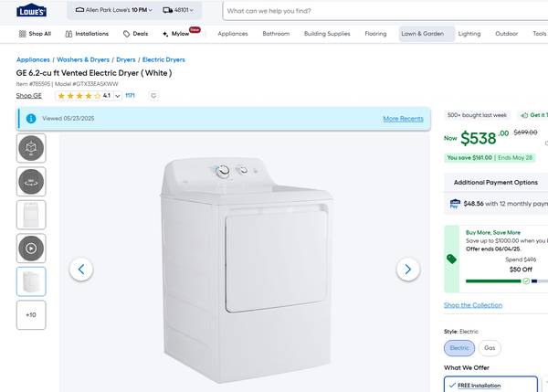Click the share icon beside reviews
The height and width of the screenshot is (392, 548).
[x=153, y=96]
